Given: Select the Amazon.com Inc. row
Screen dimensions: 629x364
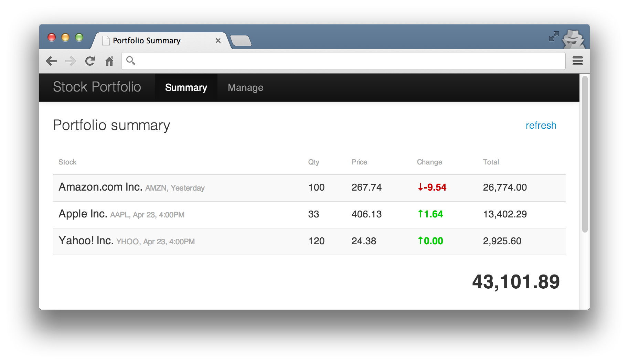Looking at the screenshot, I should pyautogui.click(x=309, y=188).
